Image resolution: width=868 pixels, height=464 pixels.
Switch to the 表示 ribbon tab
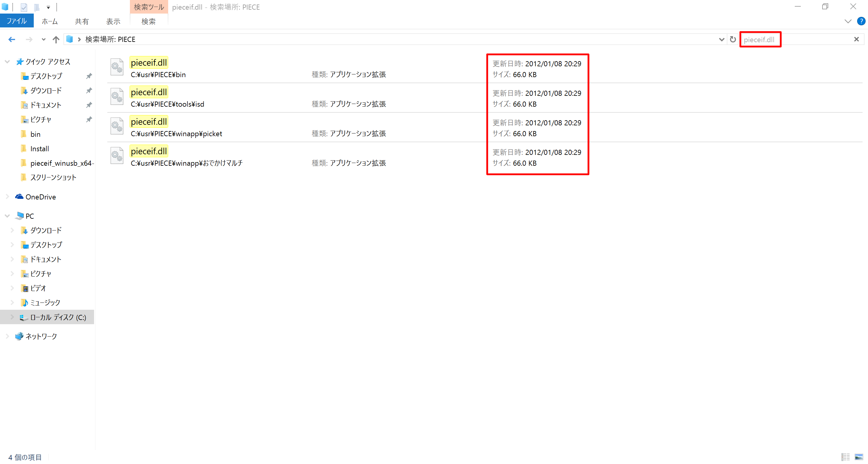coord(113,21)
